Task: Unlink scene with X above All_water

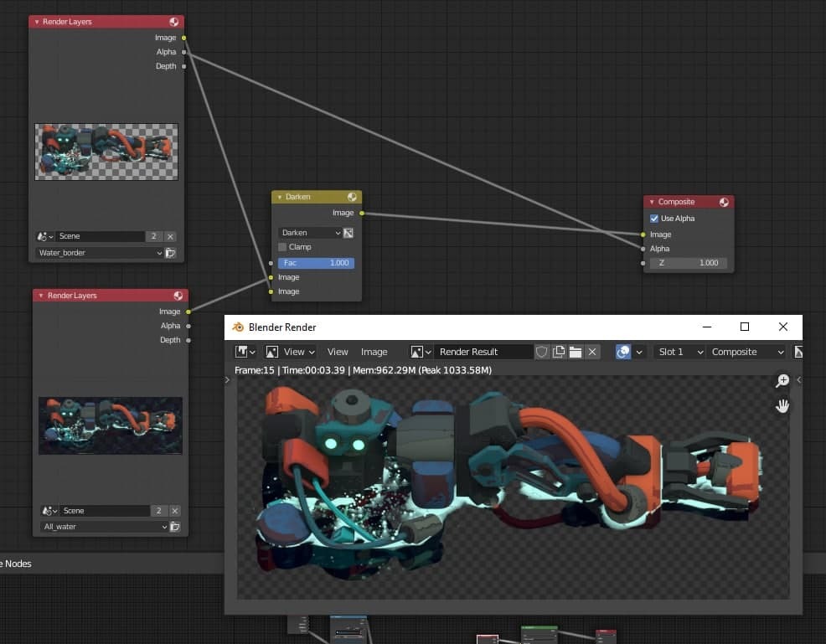Action: click(x=175, y=511)
